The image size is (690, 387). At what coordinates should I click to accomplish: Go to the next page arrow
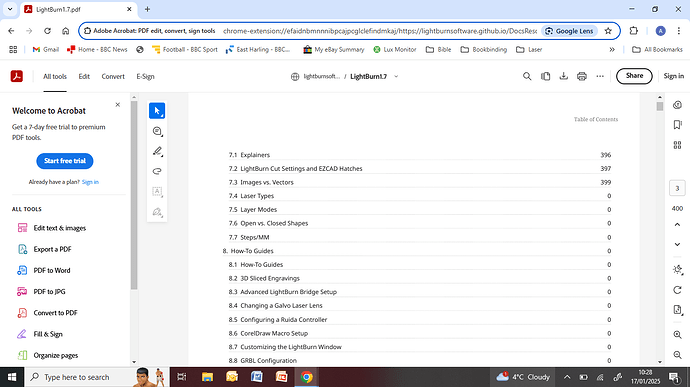(x=677, y=244)
